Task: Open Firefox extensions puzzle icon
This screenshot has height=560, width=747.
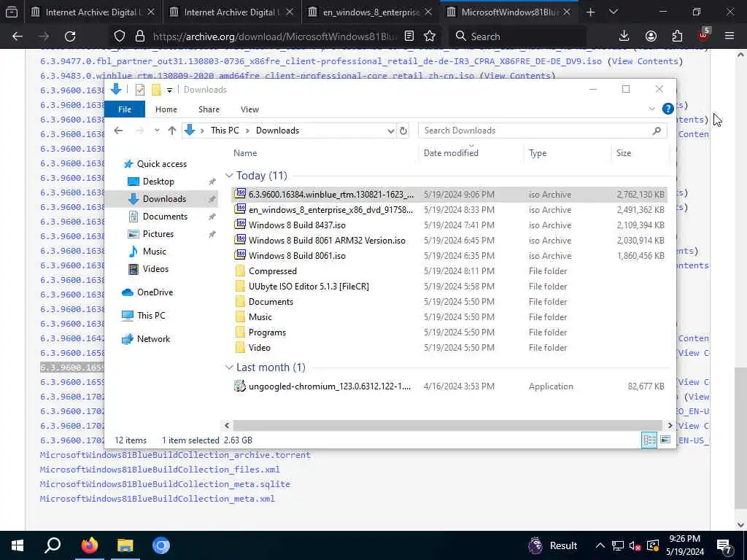Action: (x=677, y=36)
